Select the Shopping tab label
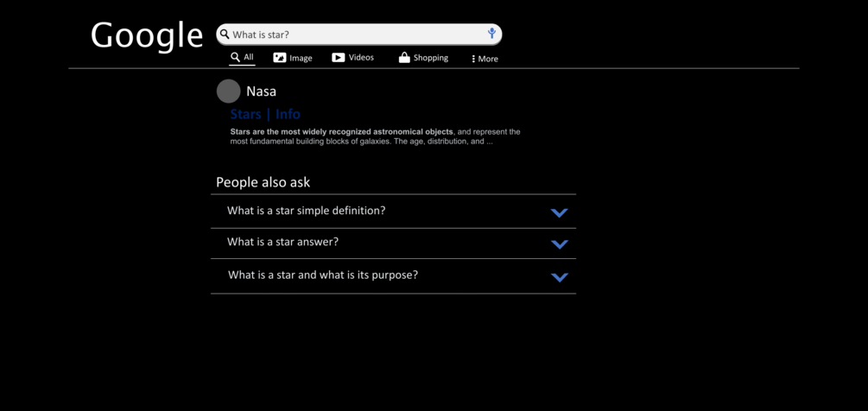Screen dimensions: 868x411 tap(430, 58)
